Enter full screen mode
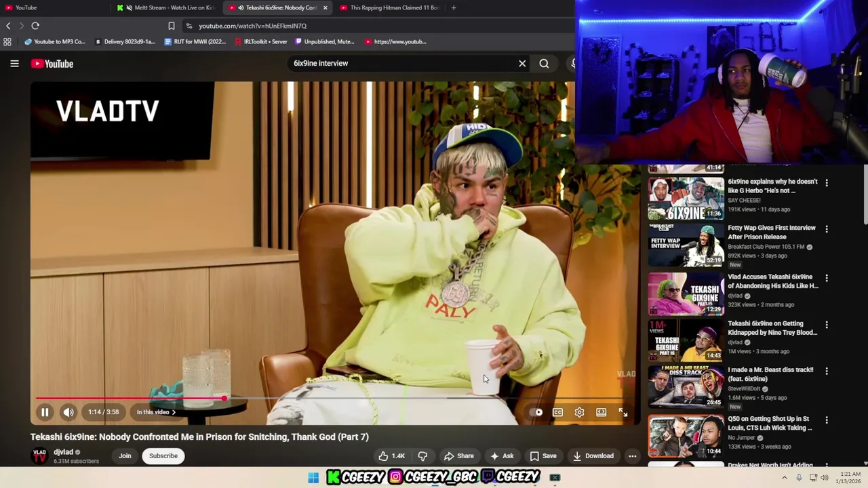Viewport: 868px width, 488px height. [x=623, y=412]
